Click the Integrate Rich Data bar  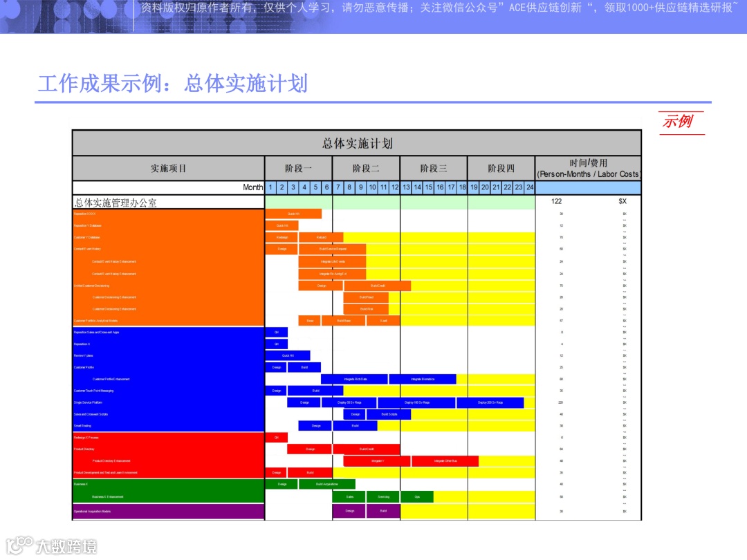coord(354,379)
